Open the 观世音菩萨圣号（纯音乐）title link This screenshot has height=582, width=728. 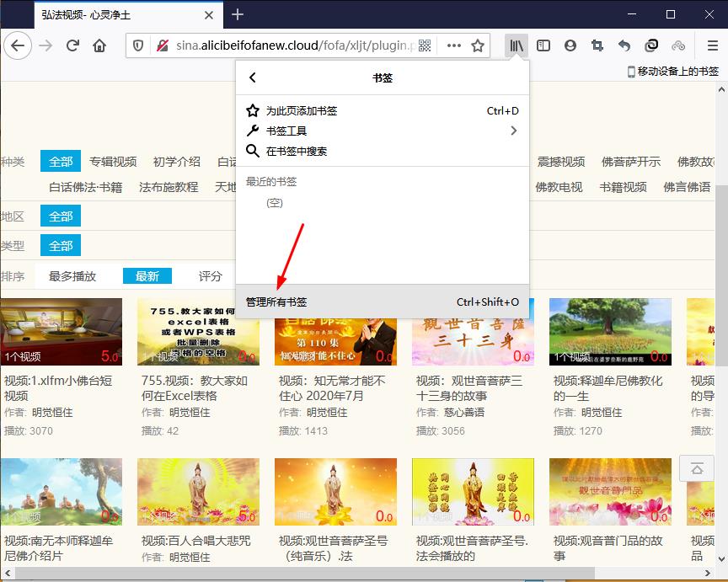pos(333,548)
